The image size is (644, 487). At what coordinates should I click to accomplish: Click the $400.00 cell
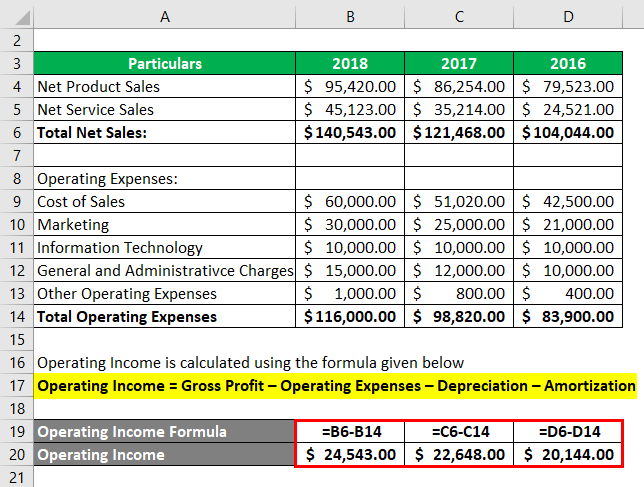click(x=568, y=293)
